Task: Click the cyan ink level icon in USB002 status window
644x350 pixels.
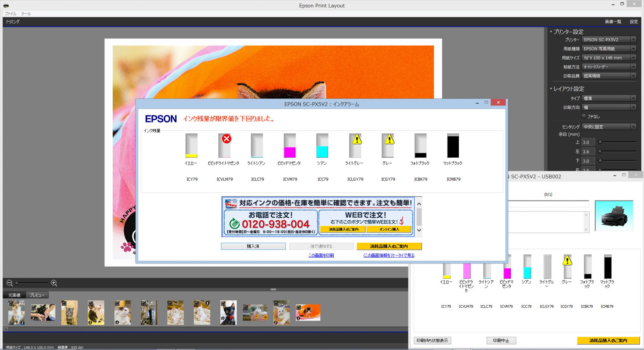Action: point(527,266)
